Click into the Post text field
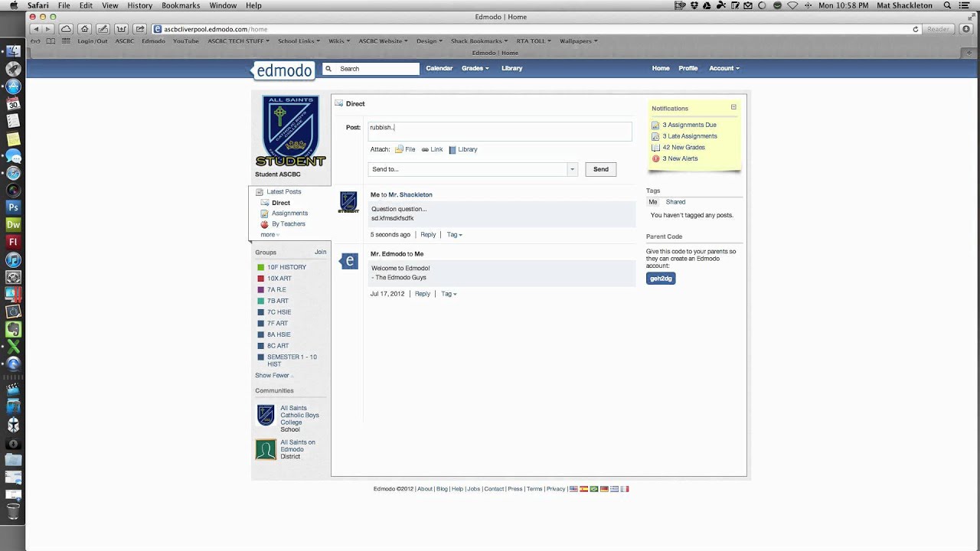 pos(500,131)
